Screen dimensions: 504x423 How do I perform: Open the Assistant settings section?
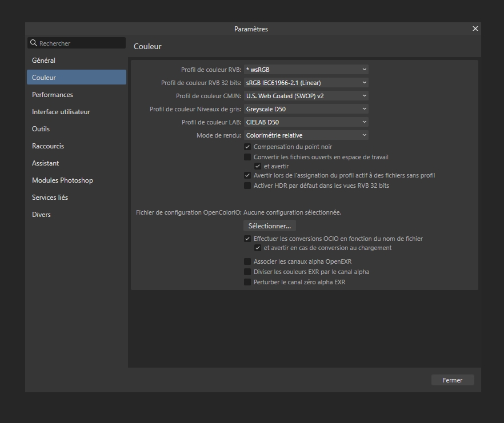pyautogui.click(x=77, y=163)
